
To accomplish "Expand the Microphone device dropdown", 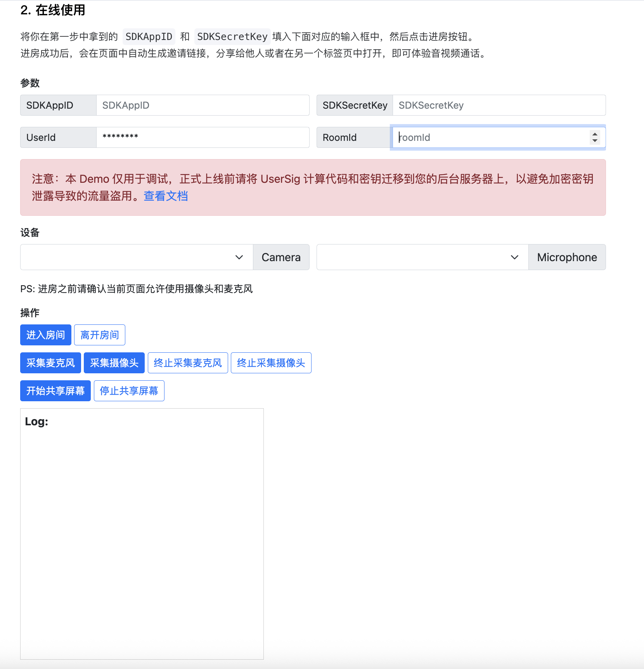I will pyautogui.click(x=422, y=257).
